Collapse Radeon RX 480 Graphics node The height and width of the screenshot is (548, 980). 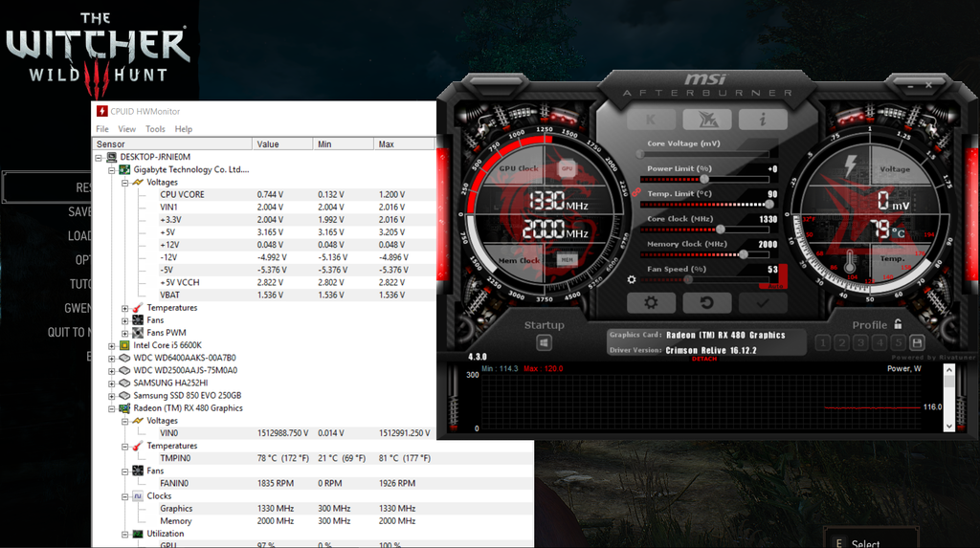pos(112,408)
